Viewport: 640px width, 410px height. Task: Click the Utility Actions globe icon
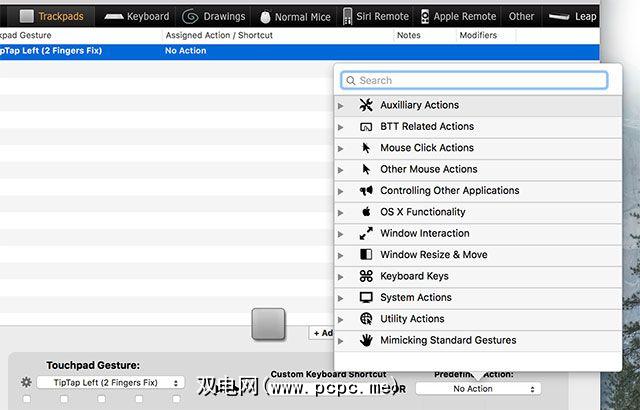366,319
